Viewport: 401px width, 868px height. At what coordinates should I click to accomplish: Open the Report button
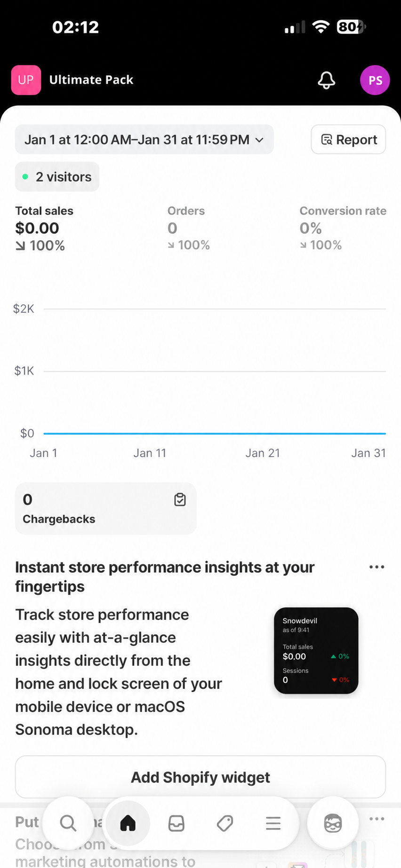pos(348,140)
